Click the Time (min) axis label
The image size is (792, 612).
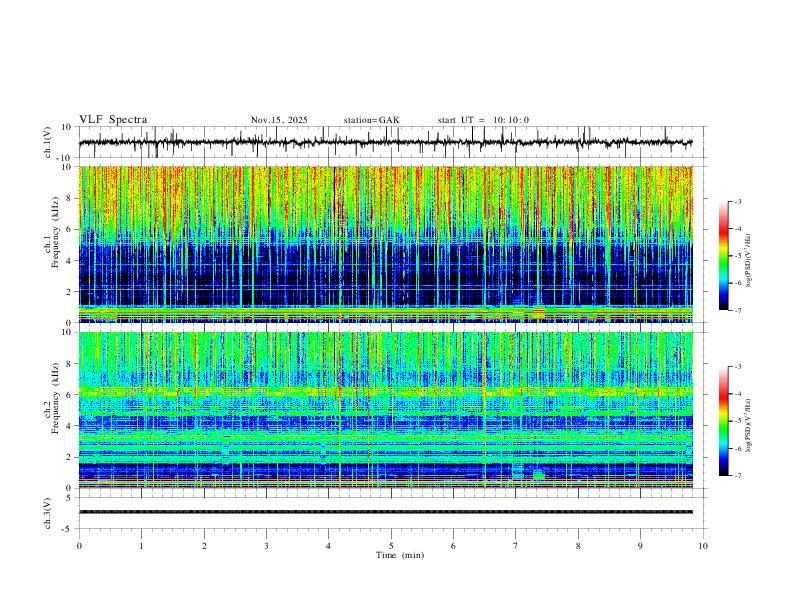tap(400, 555)
